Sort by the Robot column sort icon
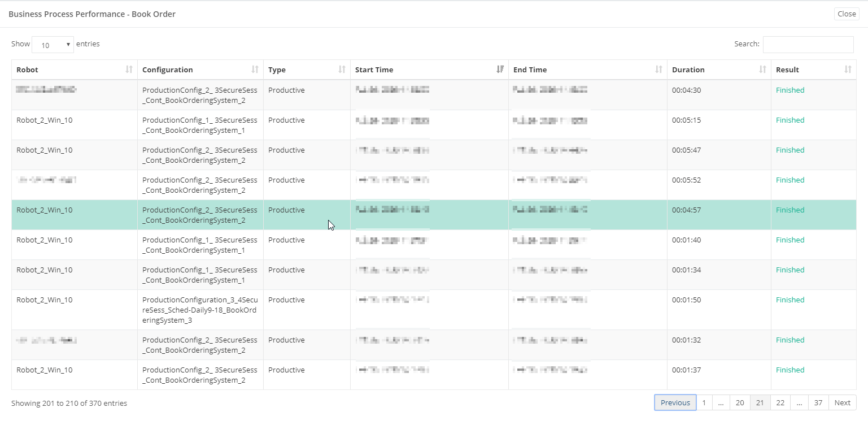This screenshot has width=868, height=442. click(129, 70)
